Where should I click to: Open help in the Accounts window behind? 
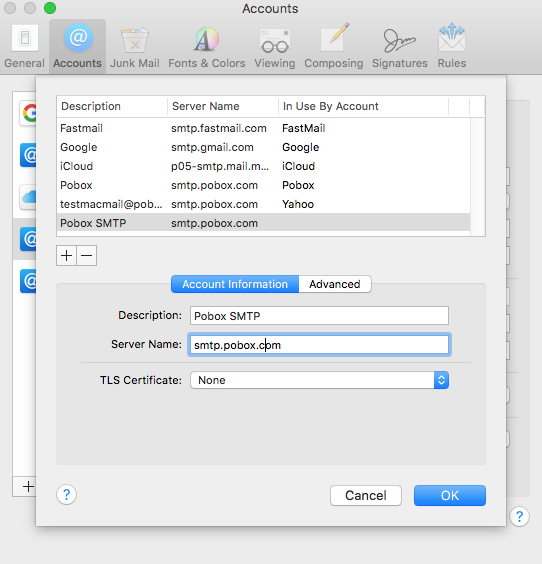pos(519,517)
